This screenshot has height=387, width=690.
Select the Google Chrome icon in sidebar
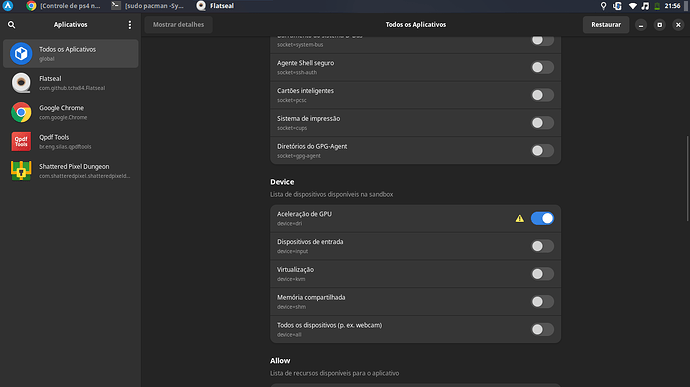tap(21, 112)
